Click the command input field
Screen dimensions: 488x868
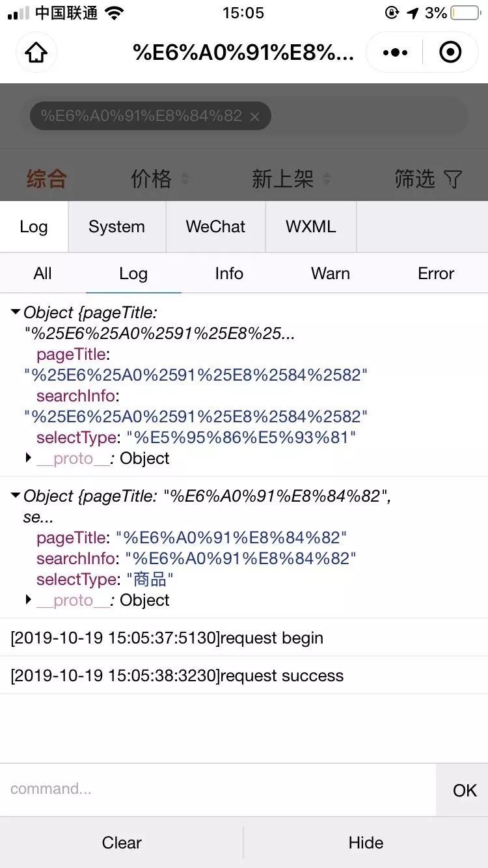pyautogui.click(x=218, y=789)
